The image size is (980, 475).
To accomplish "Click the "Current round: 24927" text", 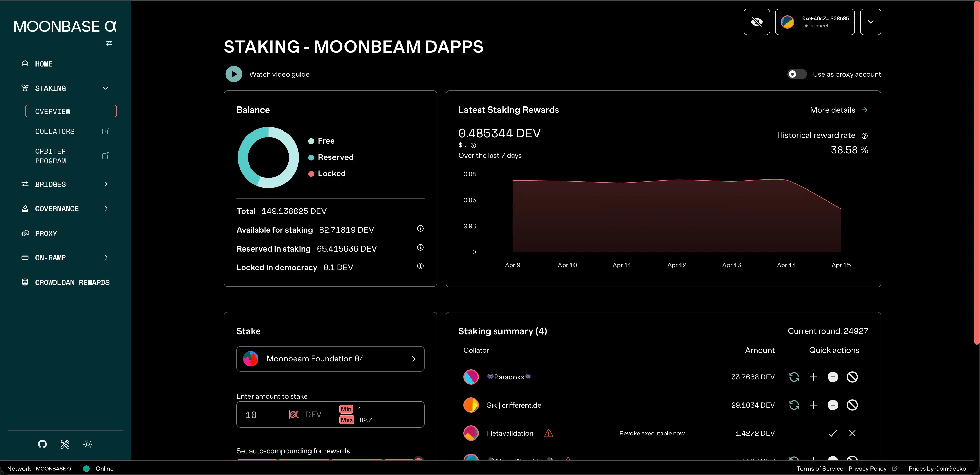I will pos(828,331).
